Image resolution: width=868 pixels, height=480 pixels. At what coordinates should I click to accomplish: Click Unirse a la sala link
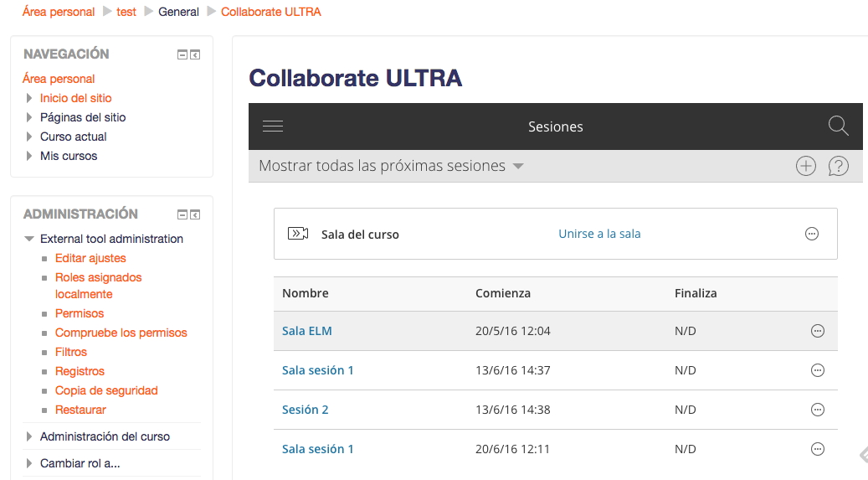pyautogui.click(x=599, y=234)
